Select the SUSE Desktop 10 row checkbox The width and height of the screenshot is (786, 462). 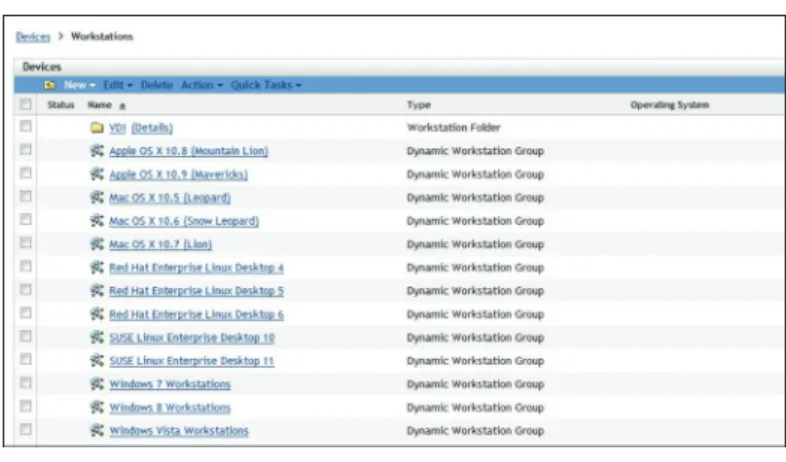point(26,336)
